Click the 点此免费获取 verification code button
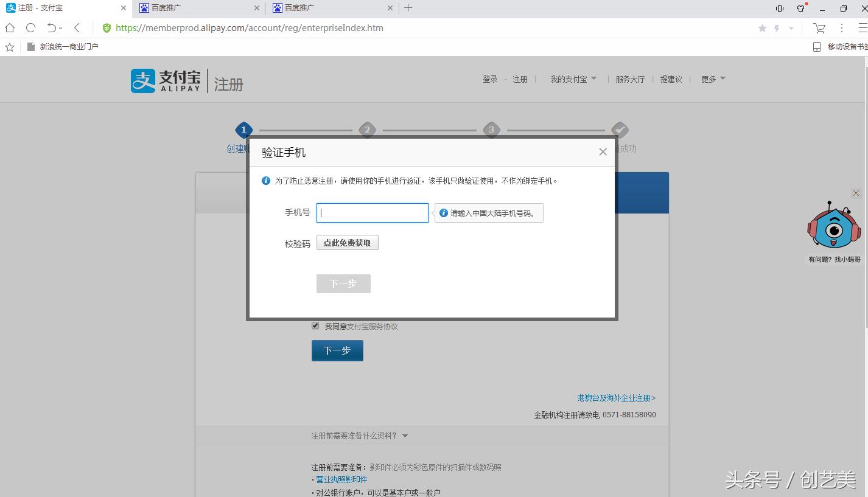868x497 pixels. tap(347, 242)
